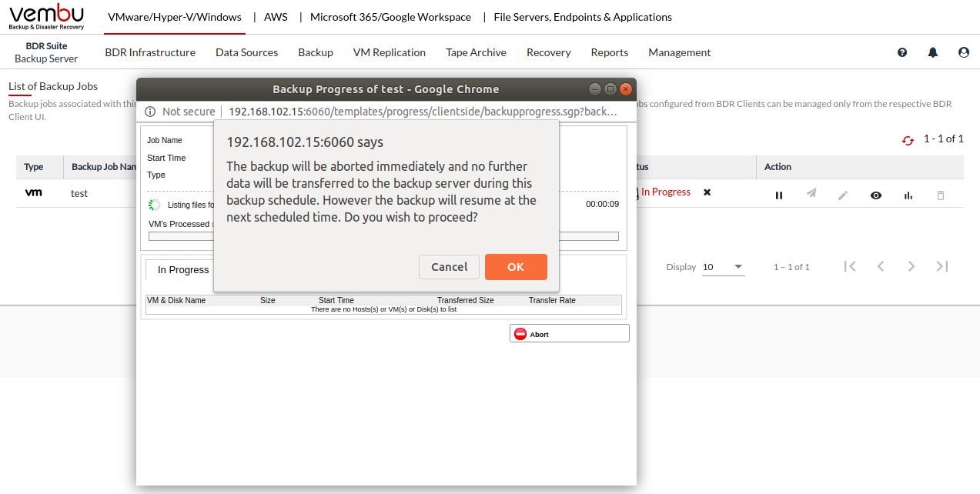
Task: Go to the next page with the chevron arrow
Action: click(x=911, y=266)
